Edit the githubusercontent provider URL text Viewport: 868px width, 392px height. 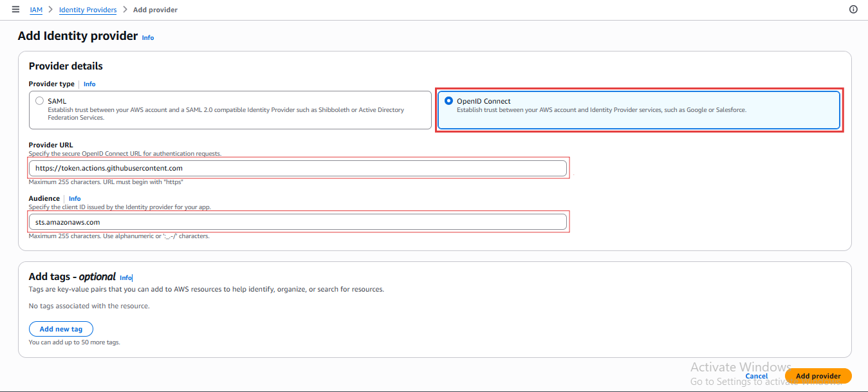(x=109, y=167)
